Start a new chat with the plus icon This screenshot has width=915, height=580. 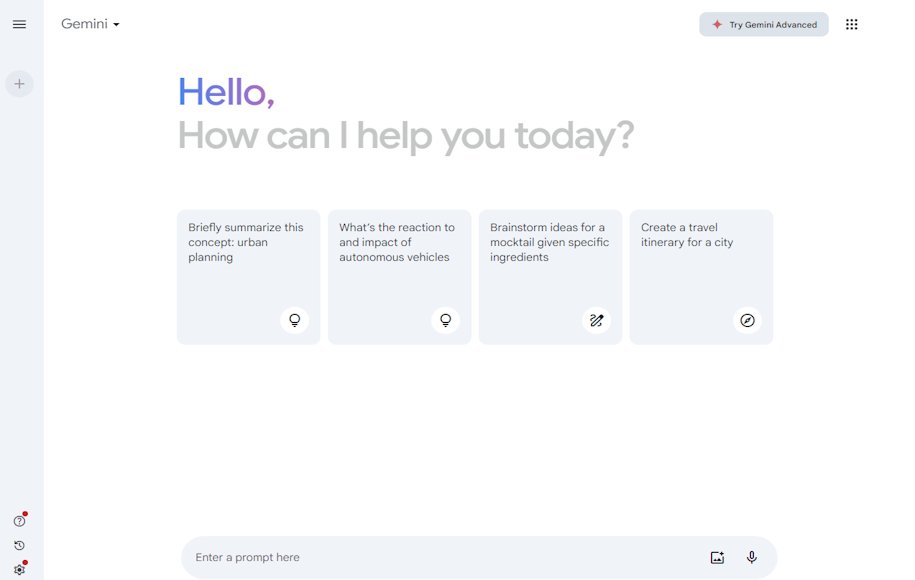tap(19, 84)
